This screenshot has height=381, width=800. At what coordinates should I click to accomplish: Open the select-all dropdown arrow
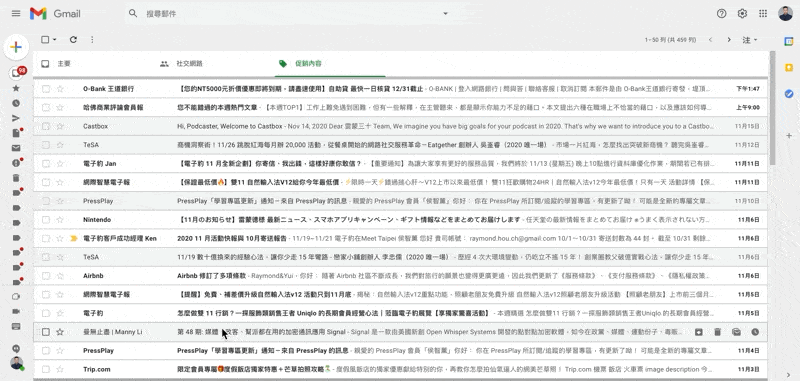(x=55, y=39)
